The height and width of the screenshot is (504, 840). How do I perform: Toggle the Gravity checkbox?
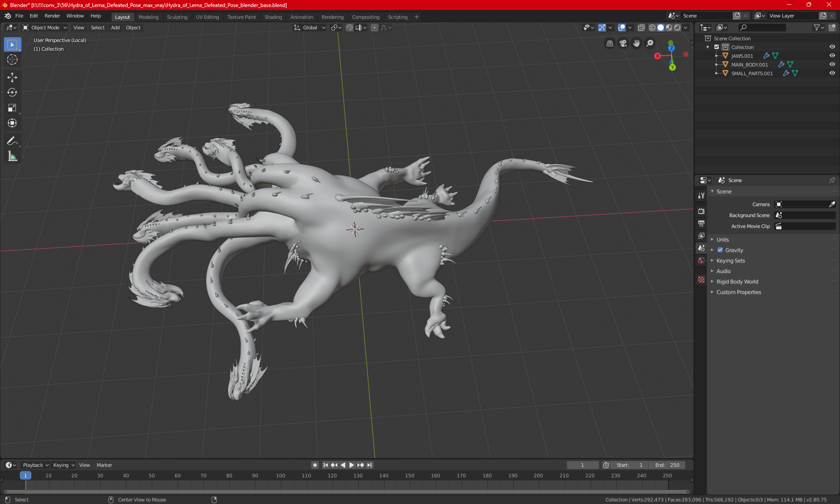(x=720, y=250)
